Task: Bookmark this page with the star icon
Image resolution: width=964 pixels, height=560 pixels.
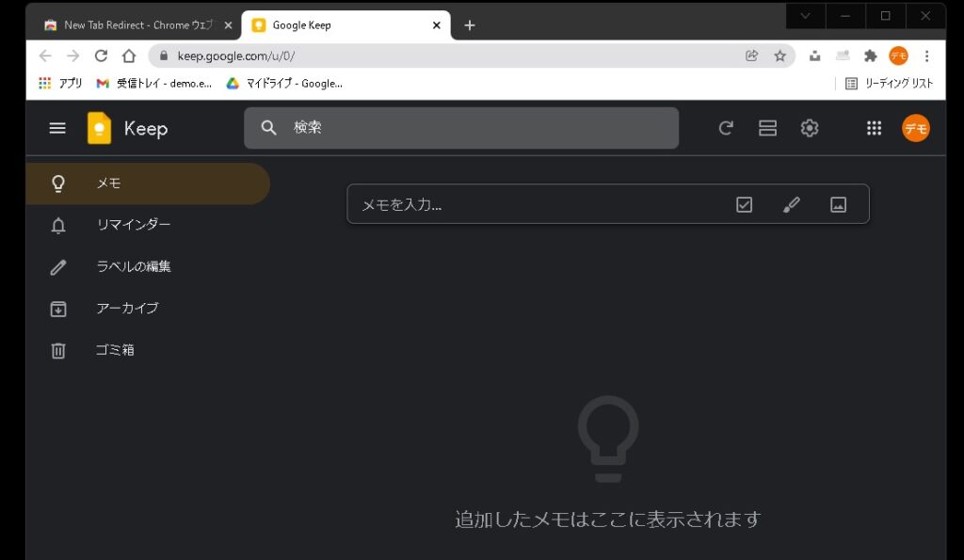Action: pyautogui.click(x=779, y=56)
